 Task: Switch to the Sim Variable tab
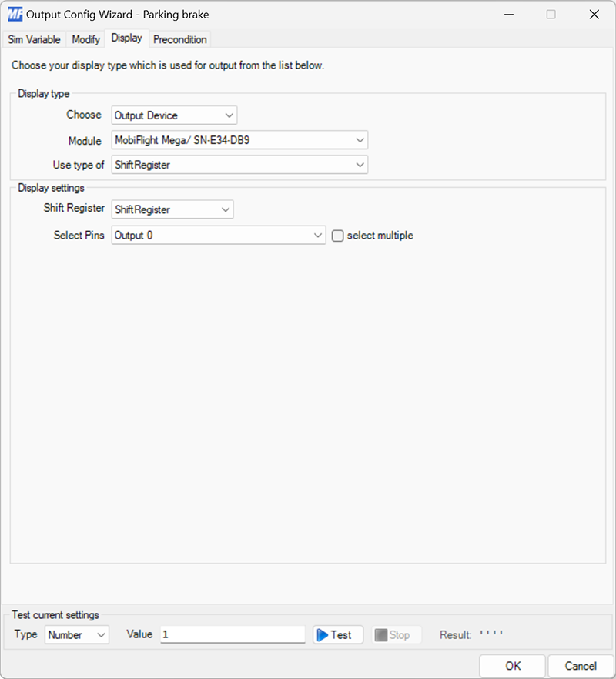tap(34, 39)
